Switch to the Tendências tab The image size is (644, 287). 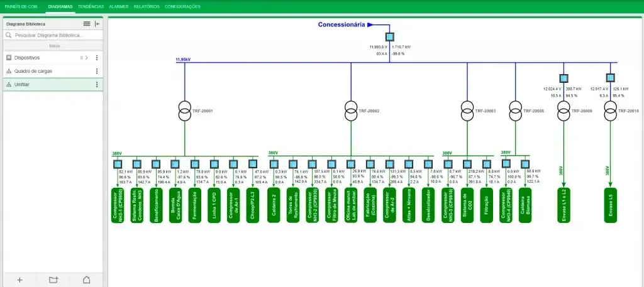click(91, 6)
